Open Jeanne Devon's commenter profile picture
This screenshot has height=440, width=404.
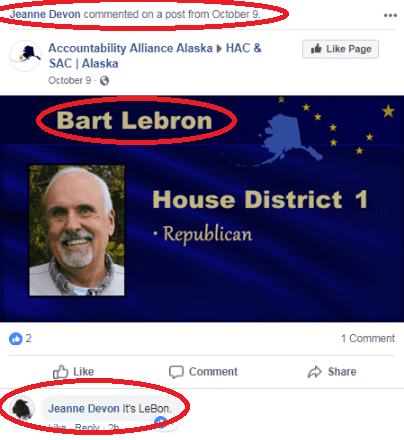coord(22,408)
